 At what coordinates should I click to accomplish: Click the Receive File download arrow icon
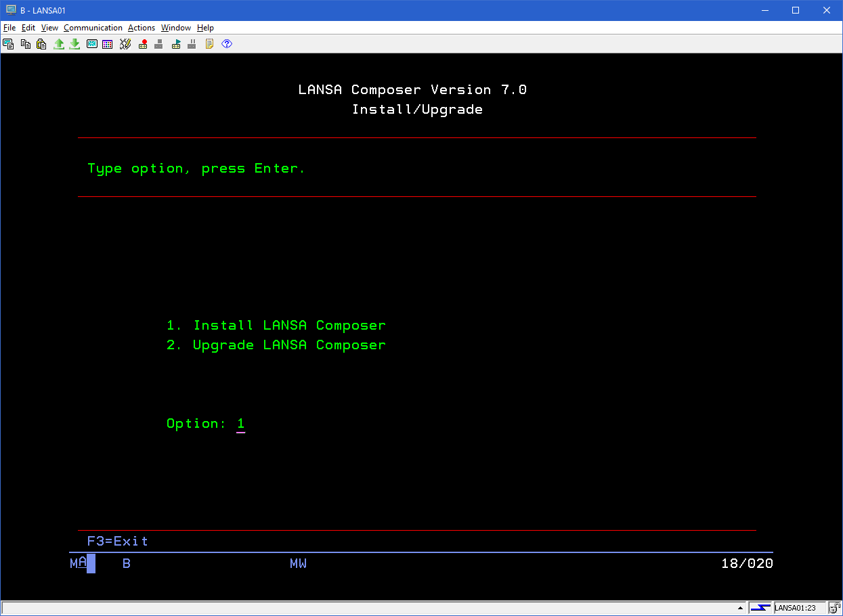pyautogui.click(x=74, y=44)
